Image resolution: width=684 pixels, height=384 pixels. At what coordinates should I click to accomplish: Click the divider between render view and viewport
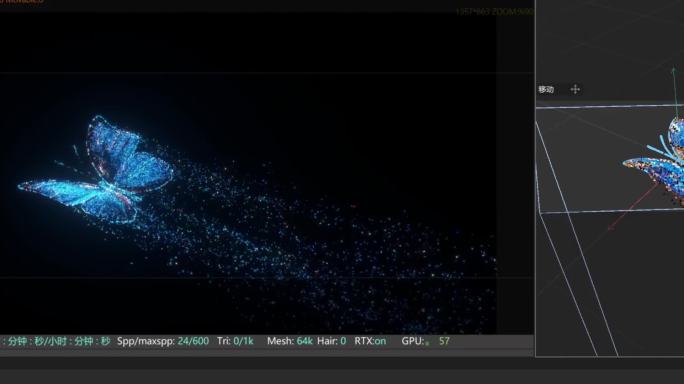coord(535,178)
